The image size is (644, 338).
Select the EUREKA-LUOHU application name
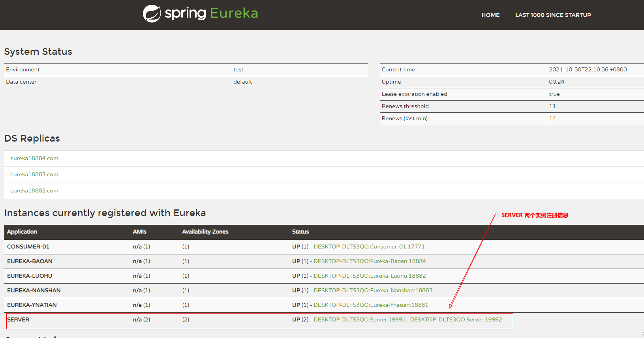point(30,276)
